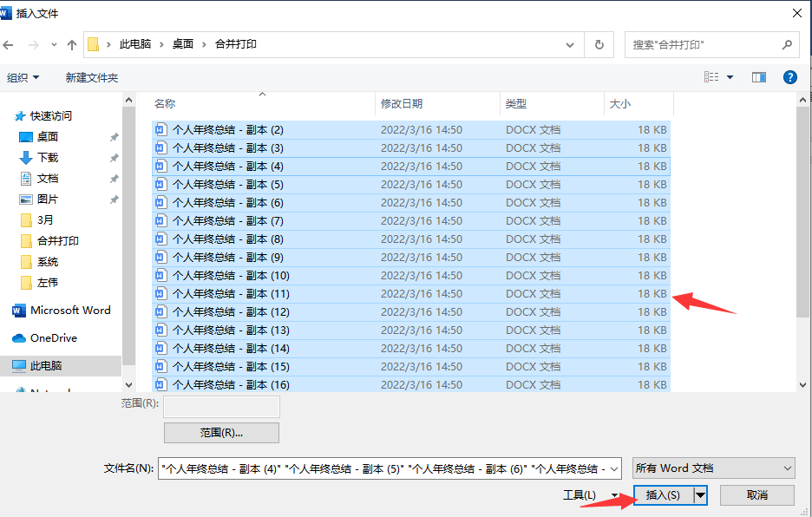Open the 工具(L) menu
This screenshot has height=517, width=812.
[591, 495]
